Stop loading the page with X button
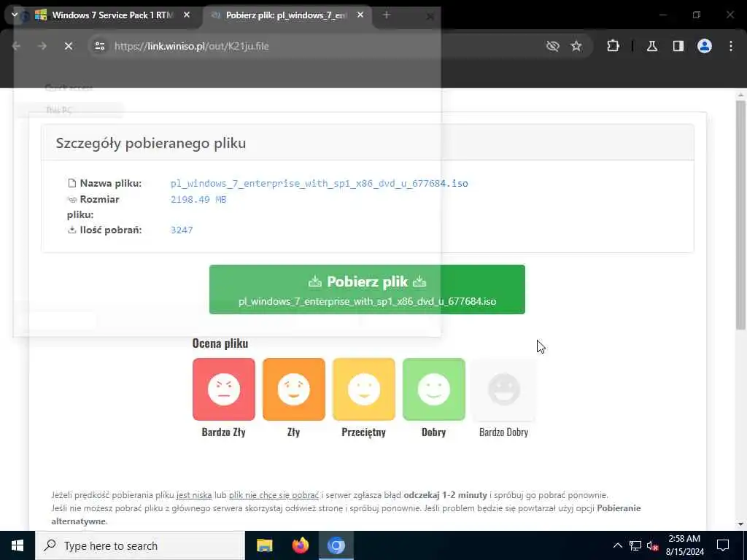Image resolution: width=747 pixels, height=560 pixels. [69, 46]
